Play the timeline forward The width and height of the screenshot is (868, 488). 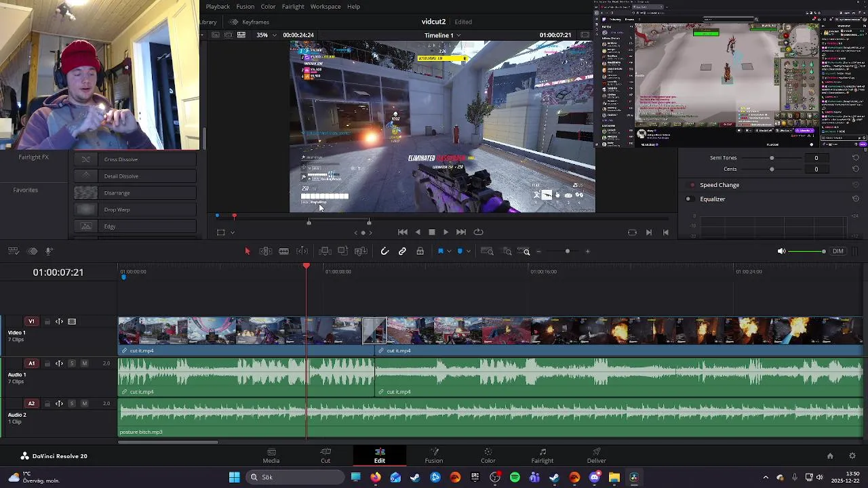(x=446, y=232)
